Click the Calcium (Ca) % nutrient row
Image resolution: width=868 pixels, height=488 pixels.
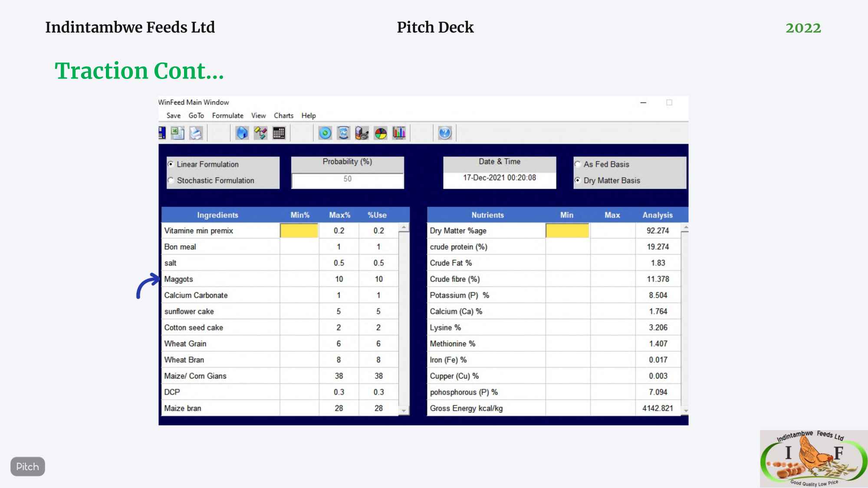click(554, 311)
